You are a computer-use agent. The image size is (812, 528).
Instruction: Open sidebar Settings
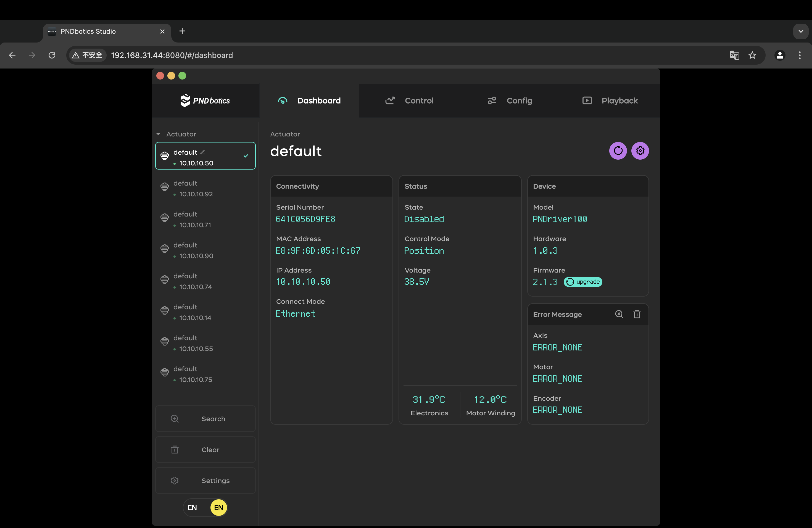205,481
